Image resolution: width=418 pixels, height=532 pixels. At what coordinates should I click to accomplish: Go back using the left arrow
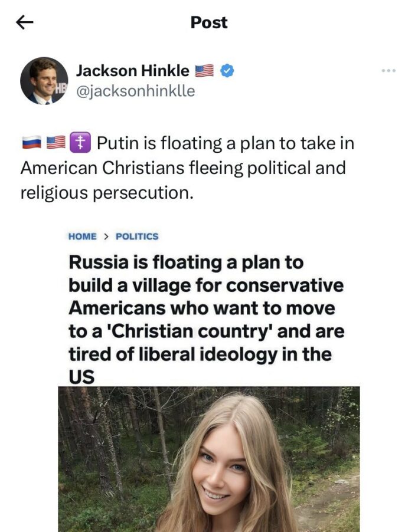24,22
